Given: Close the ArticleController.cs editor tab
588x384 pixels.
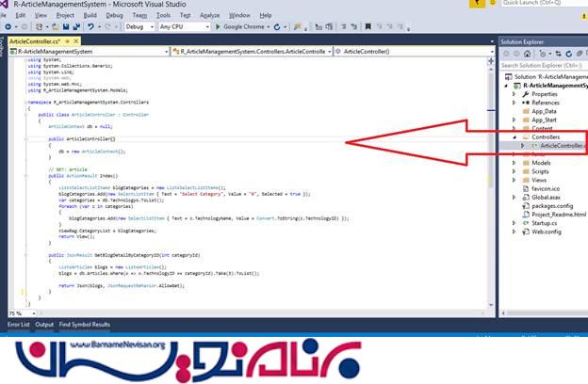Looking at the screenshot, I should [76, 41].
